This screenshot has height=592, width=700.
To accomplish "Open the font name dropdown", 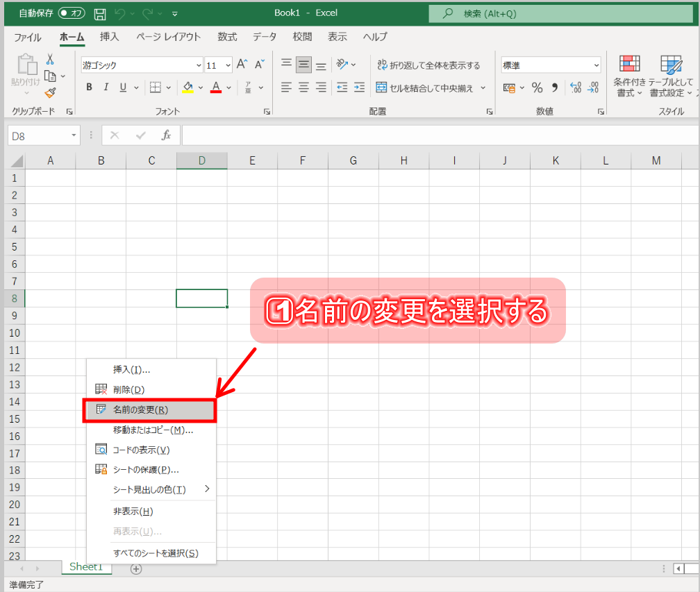I will pos(199,65).
